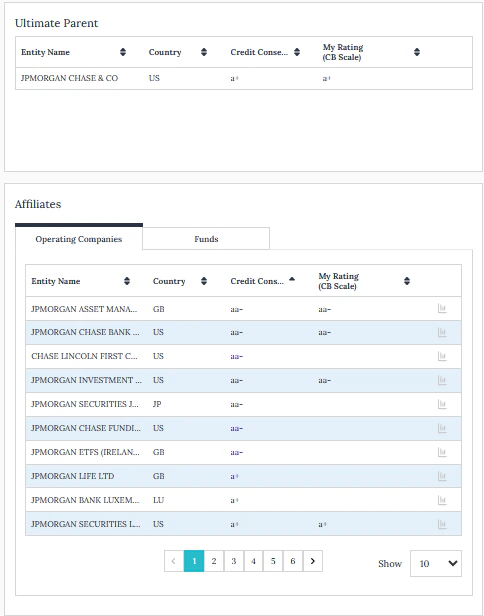Viewport: 484px width, 616px height.
Task: Select CHASE LINCOLN FIRST C... affiliate name
Action: pos(84,356)
